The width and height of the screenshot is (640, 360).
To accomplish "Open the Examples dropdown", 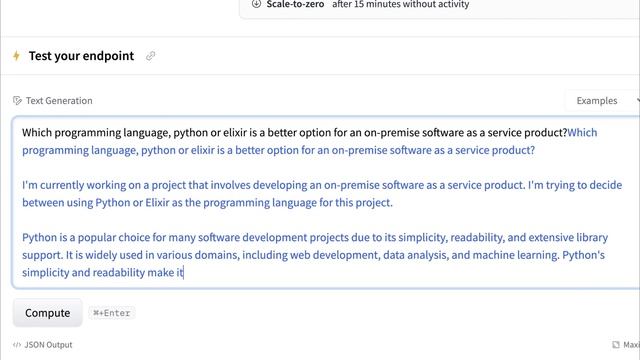I will pos(602,100).
